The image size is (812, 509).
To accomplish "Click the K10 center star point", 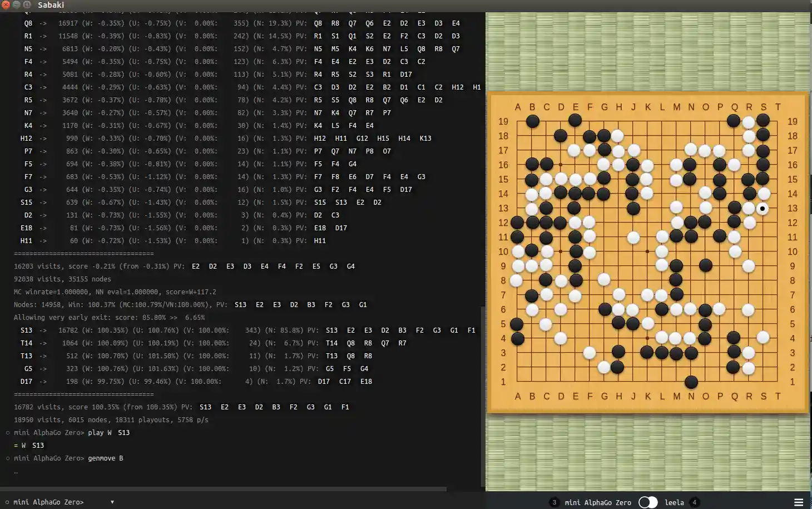I will click(647, 251).
